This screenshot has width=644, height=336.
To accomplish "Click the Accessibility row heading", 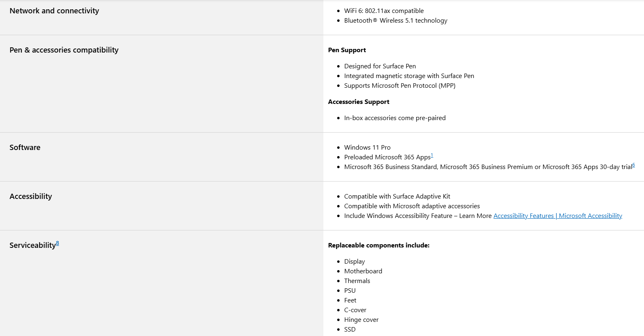I will coord(31,197).
